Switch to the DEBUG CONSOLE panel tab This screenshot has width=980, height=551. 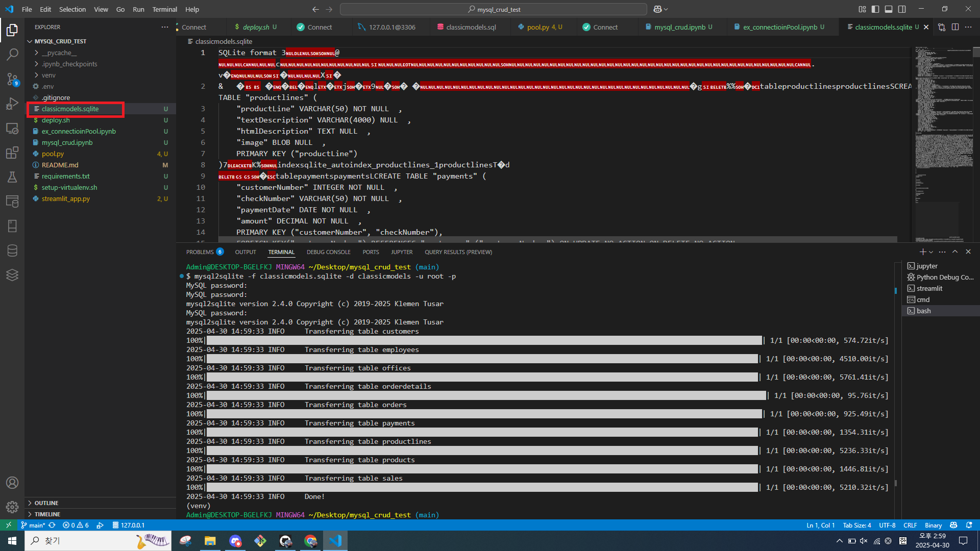click(328, 252)
